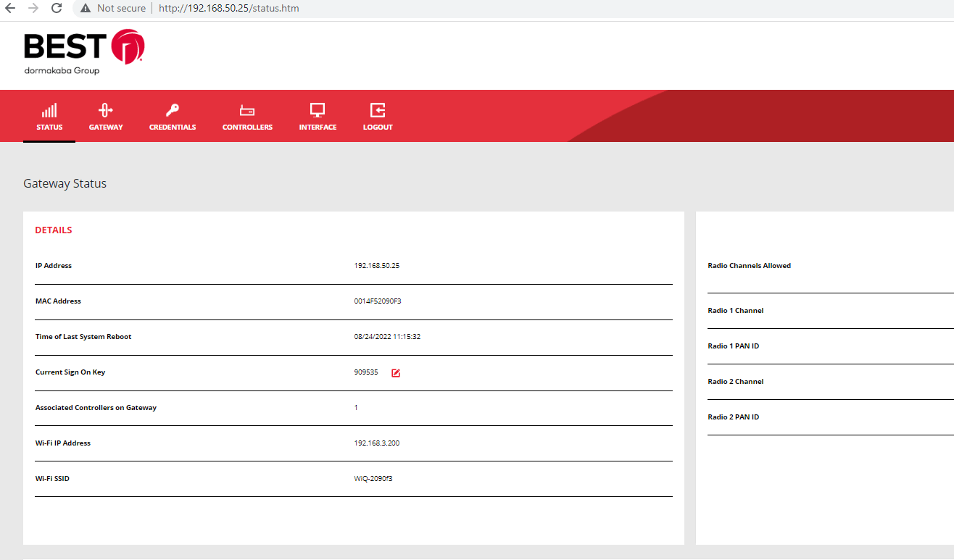
Task: Reload the page with the refresh icon
Action: coord(56,8)
